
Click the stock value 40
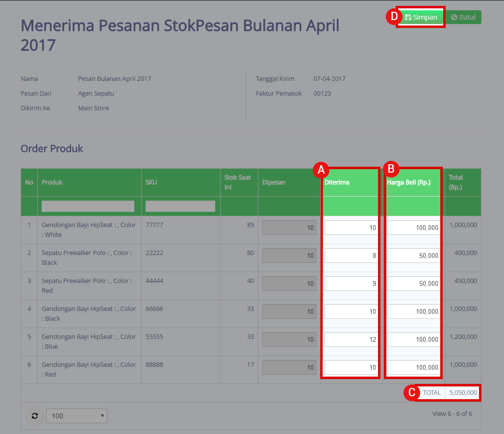click(x=251, y=281)
